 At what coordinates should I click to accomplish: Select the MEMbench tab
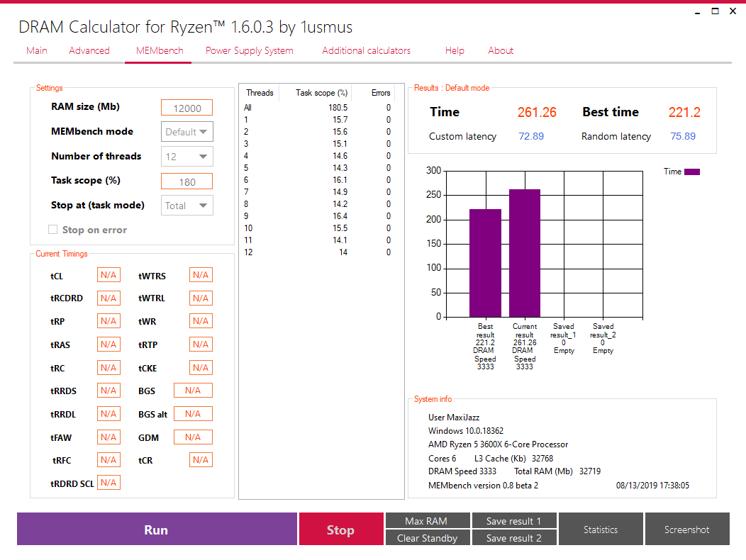click(x=160, y=50)
